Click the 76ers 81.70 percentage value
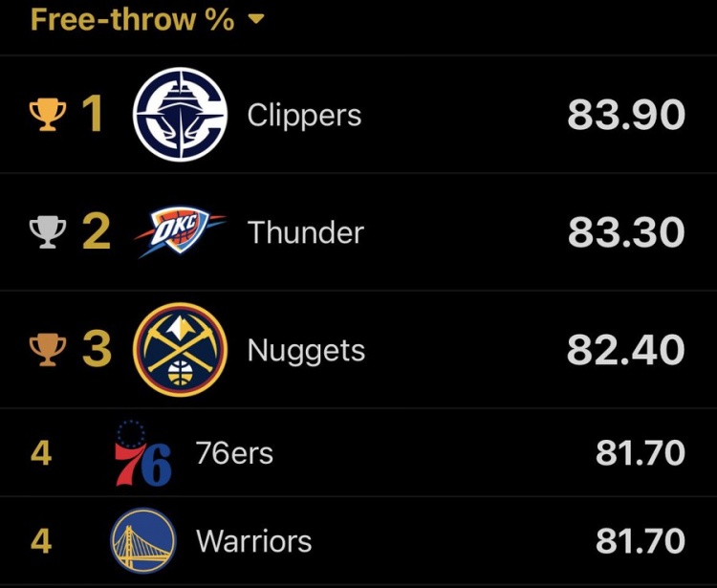Image resolution: width=717 pixels, height=588 pixels. click(x=640, y=452)
